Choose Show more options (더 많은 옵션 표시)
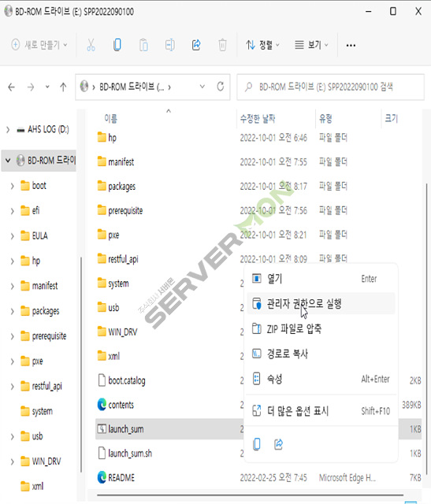 click(321, 410)
